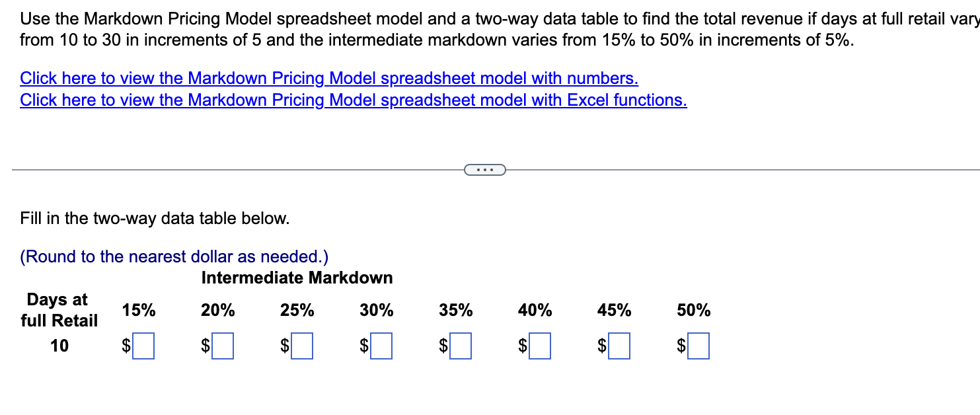Select the 30% column header
Screen dimensions: 980x415
(375, 309)
